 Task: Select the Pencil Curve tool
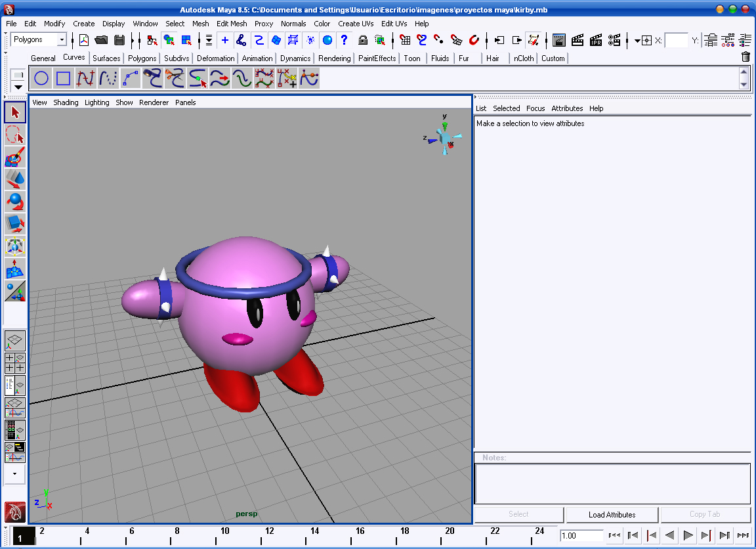coord(108,78)
